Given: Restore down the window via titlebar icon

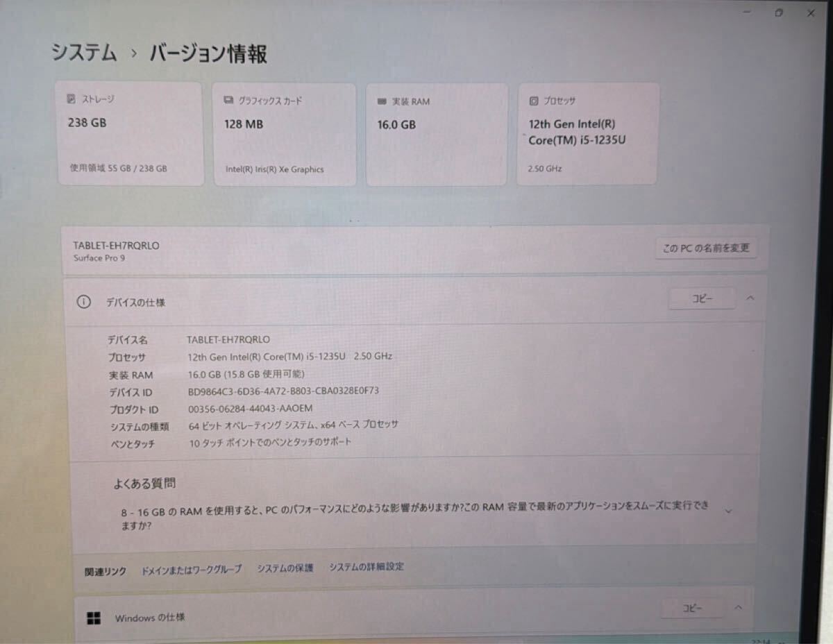Looking at the screenshot, I should [779, 12].
